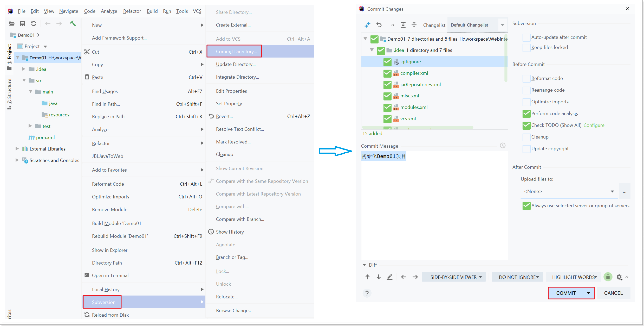
Task: Open the VCS menu
Action: pyautogui.click(x=197, y=11)
